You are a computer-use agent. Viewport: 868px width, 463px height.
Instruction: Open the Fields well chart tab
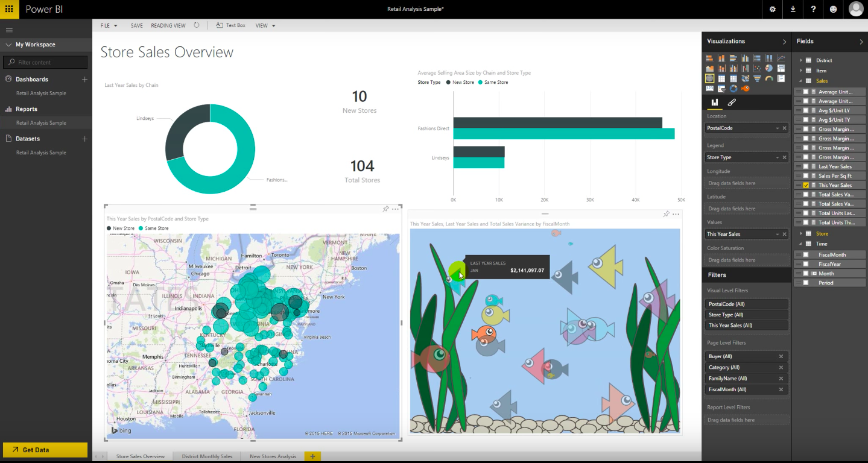(x=715, y=102)
